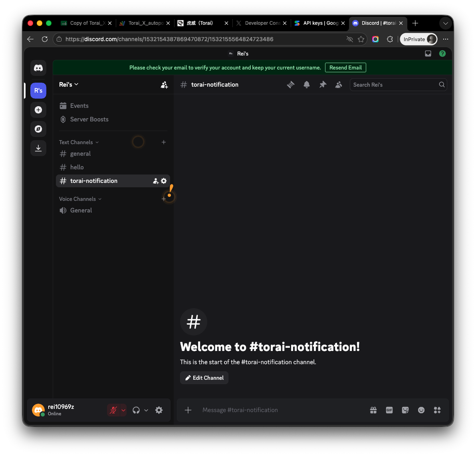This screenshot has height=456, width=476.
Task: Invite members icon beside Rei's header
Action: tap(164, 85)
